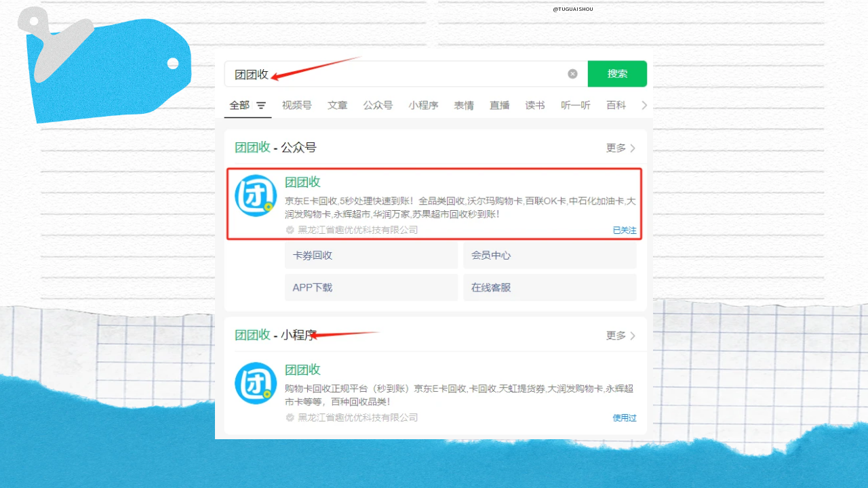Viewport: 868px width, 488px height.
Task: Click 黑龙江省趣优优科技有限公司 under the 公众号 result
Action: click(358, 230)
